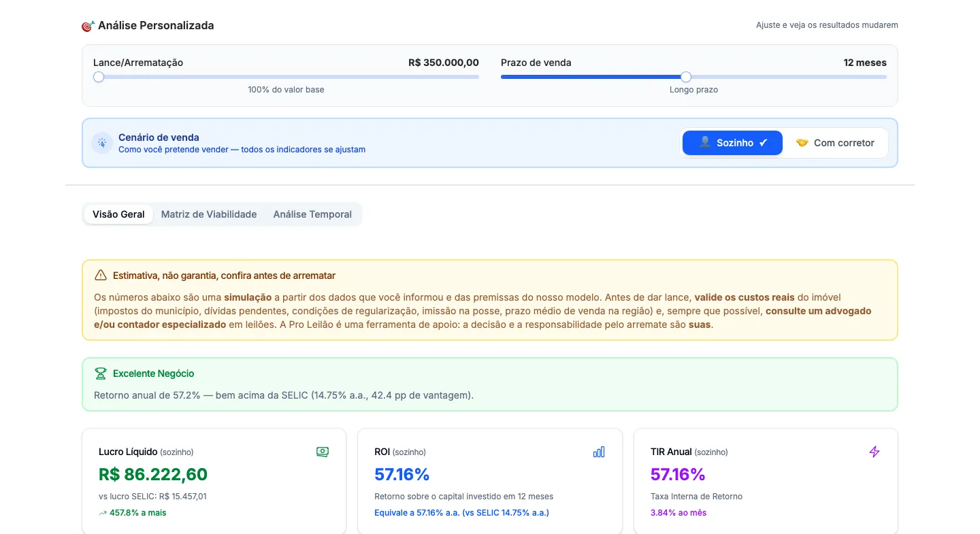Click the Análise Personalizada heading
The height and width of the screenshot is (534, 980).
point(156,26)
